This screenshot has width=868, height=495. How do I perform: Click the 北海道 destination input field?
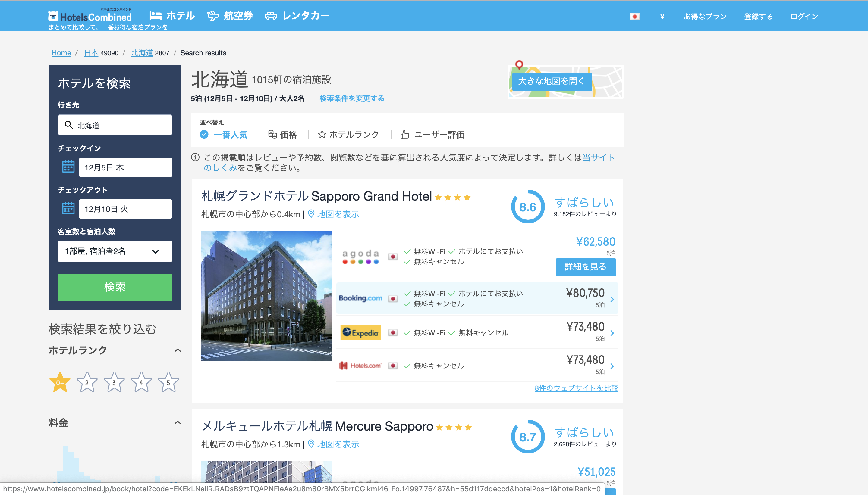tap(115, 125)
